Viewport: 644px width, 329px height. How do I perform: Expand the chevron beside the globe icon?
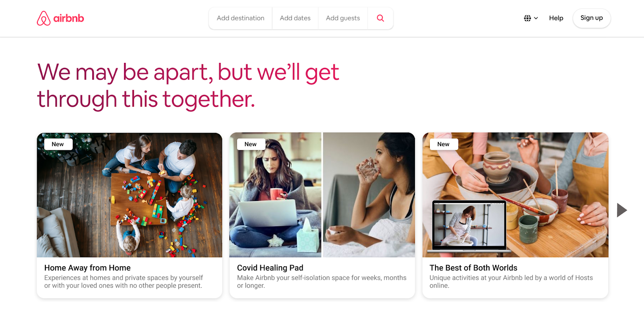pyautogui.click(x=536, y=18)
